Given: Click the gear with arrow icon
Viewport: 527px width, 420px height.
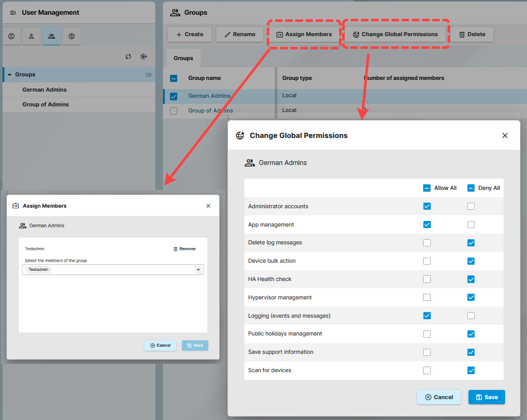Looking at the screenshot, I should [144, 57].
